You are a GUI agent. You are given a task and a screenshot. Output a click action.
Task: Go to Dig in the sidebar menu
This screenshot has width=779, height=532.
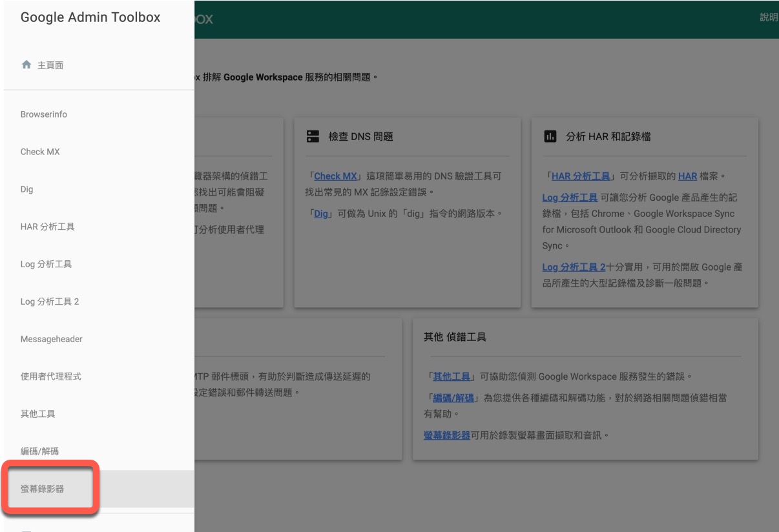click(27, 189)
